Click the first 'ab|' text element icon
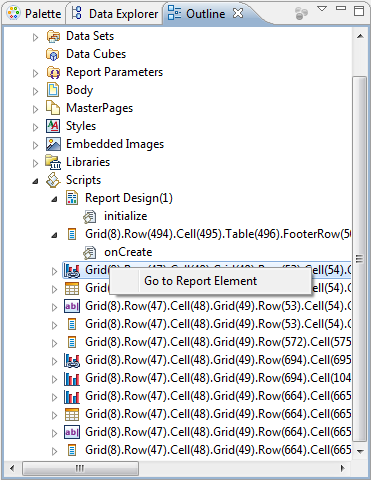Screen dimensions: 371x480 72,306
